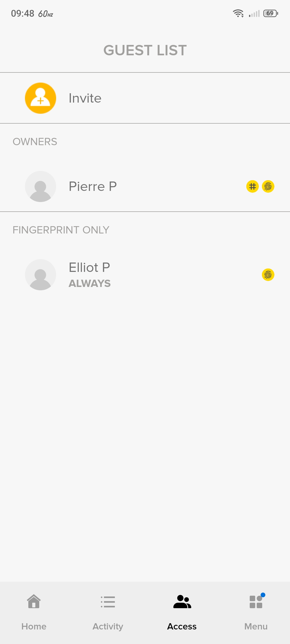The image size is (290, 644).
Task: Tap the Home house icon
Action: (x=34, y=601)
